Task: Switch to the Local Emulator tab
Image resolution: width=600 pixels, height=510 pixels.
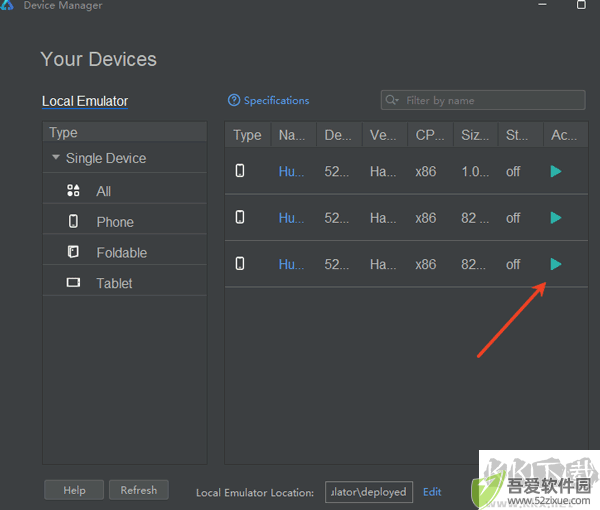Action: click(x=85, y=101)
